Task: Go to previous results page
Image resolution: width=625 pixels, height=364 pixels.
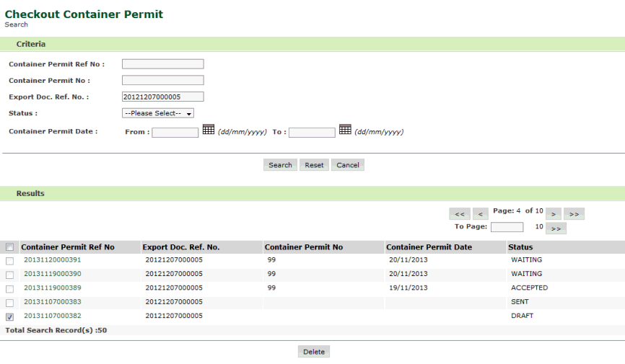Action: pyautogui.click(x=480, y=214)
